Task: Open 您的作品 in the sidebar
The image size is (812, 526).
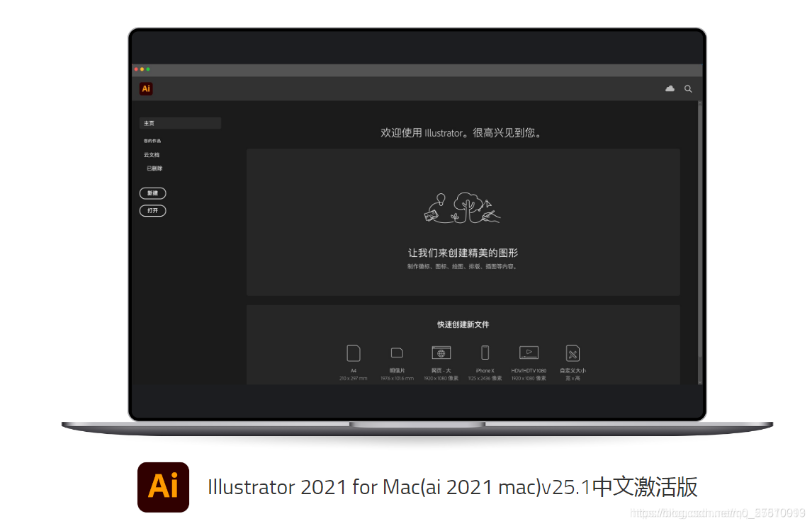Action: 152,141
